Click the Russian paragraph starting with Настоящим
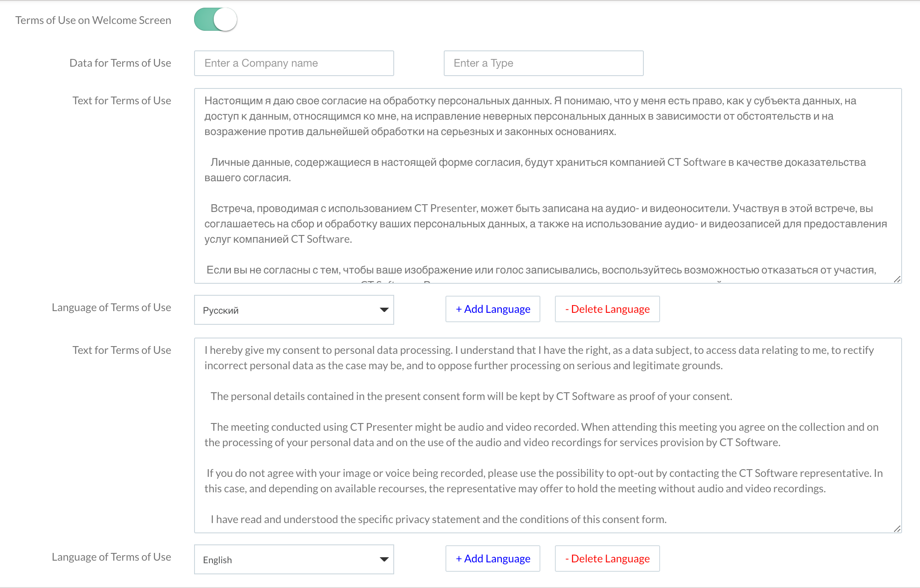The width and height of the screenshot is (920, 588). (530, 116)
